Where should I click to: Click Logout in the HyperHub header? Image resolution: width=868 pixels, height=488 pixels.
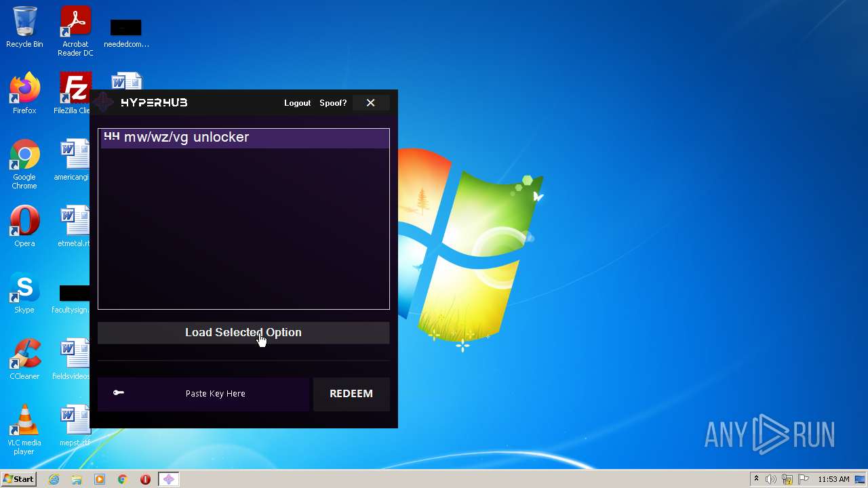tap(297, 103)
